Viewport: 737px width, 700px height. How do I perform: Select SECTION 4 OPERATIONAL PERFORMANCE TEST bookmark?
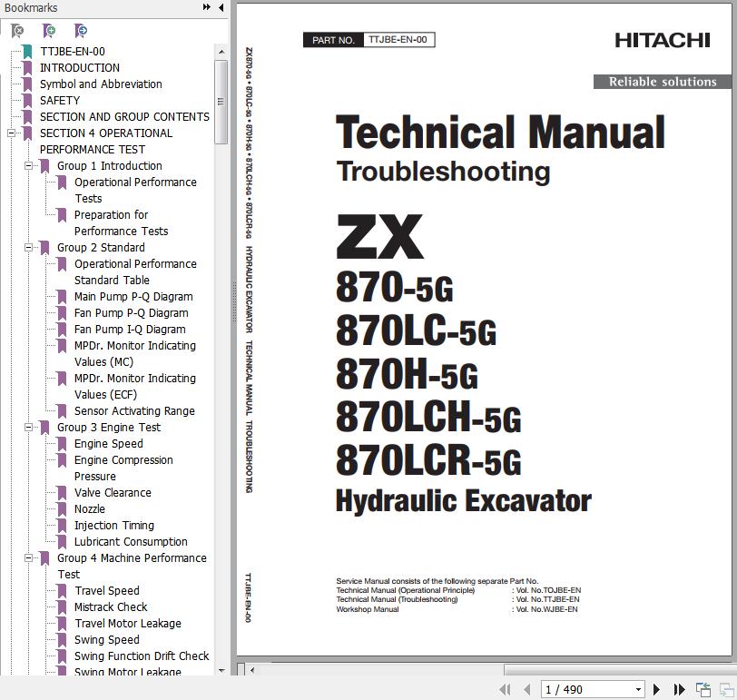tap(106, 141)
